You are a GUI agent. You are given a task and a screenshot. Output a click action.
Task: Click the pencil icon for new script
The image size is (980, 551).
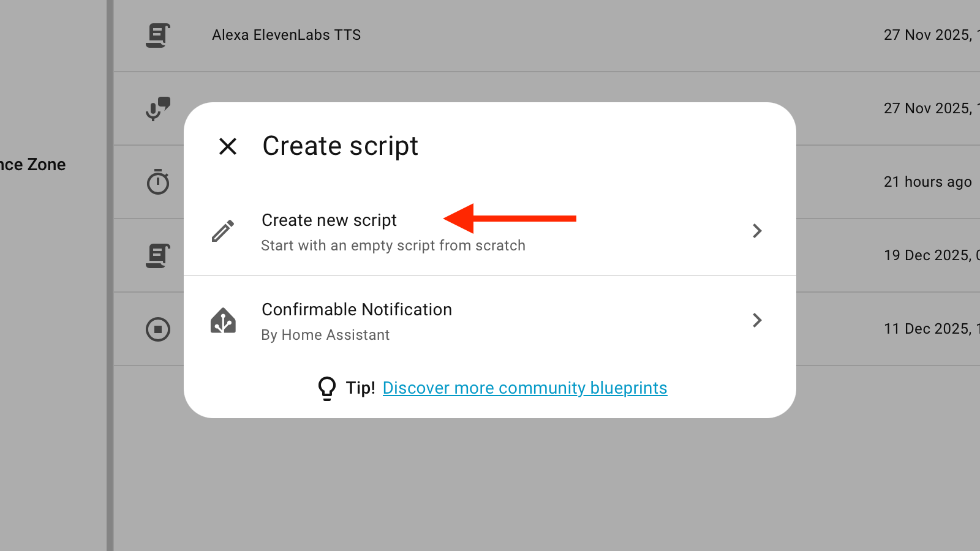(x=223, y=231)
